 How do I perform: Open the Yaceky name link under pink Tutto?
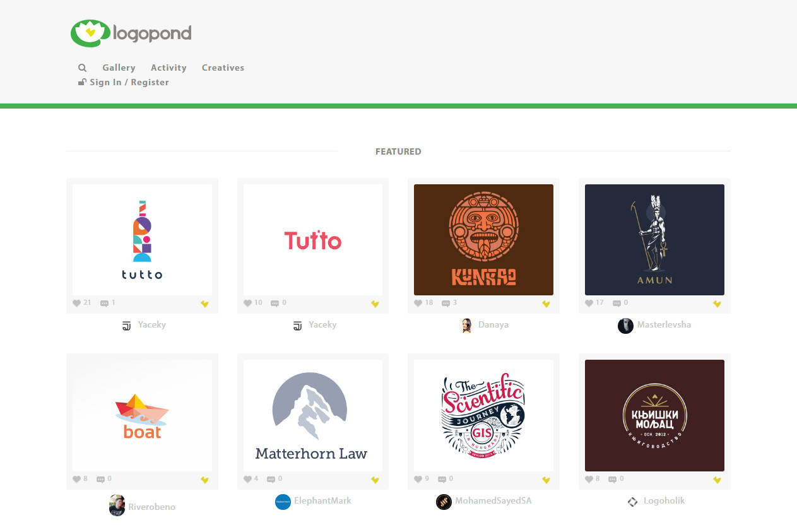click(322, 325)
